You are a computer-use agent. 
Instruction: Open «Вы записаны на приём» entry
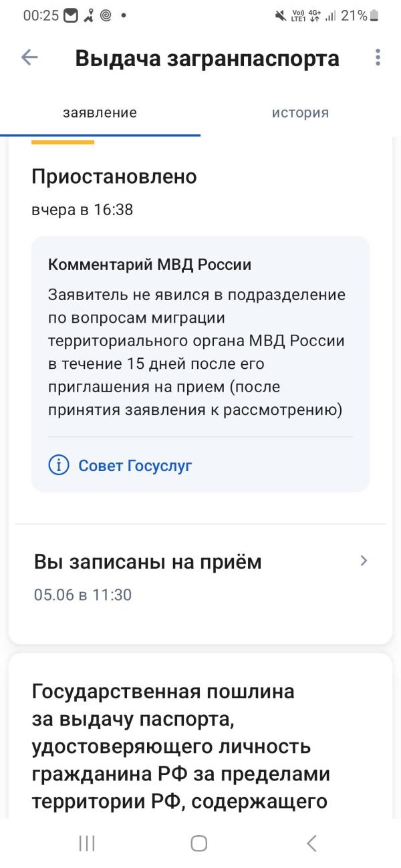point(148,563)
